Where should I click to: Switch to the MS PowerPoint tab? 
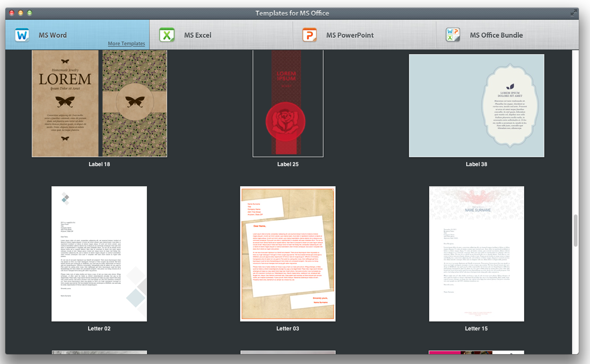tap(349, 35)
